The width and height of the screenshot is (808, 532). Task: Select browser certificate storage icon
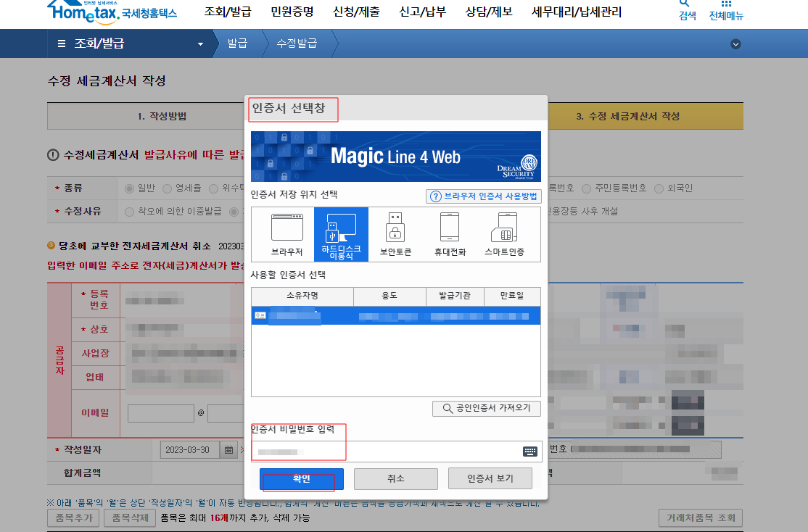pyautogui.click(x=287, y=234)
